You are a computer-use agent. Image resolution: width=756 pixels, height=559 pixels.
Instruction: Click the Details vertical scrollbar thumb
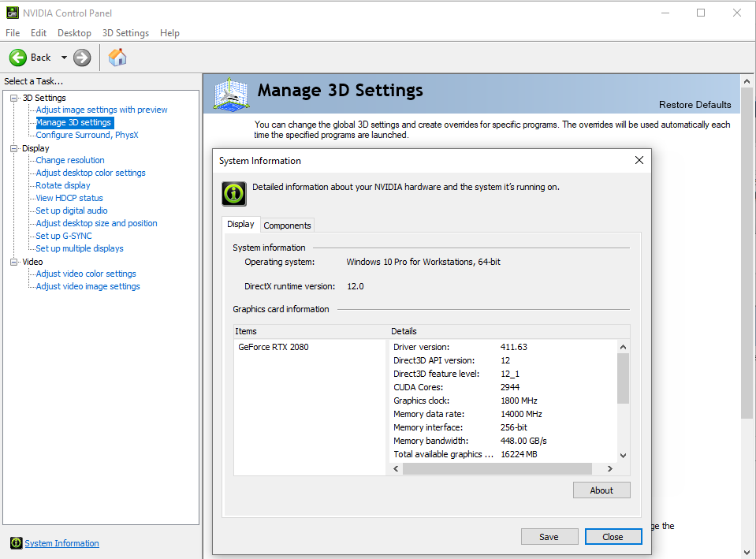click(x=623, y=378)
